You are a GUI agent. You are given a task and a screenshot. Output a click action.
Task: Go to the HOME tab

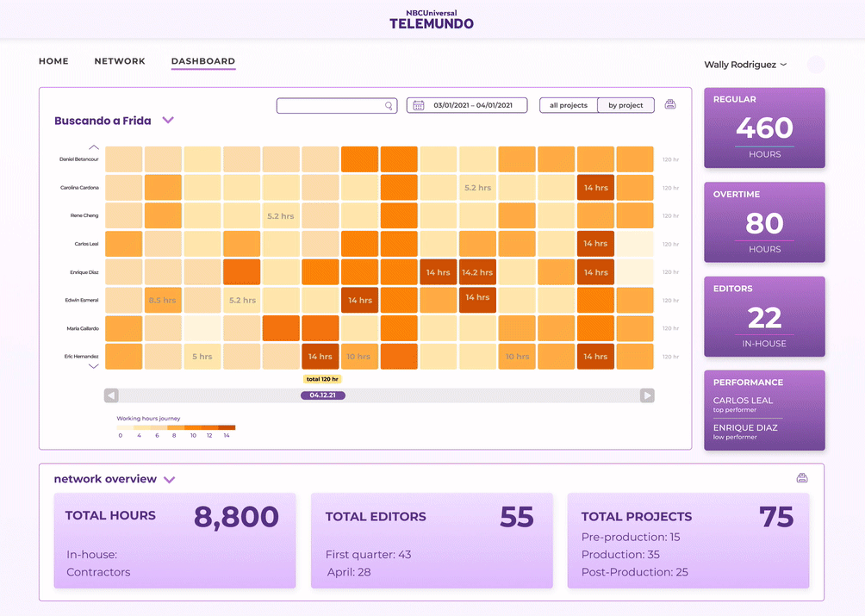[x=53, y=61]
